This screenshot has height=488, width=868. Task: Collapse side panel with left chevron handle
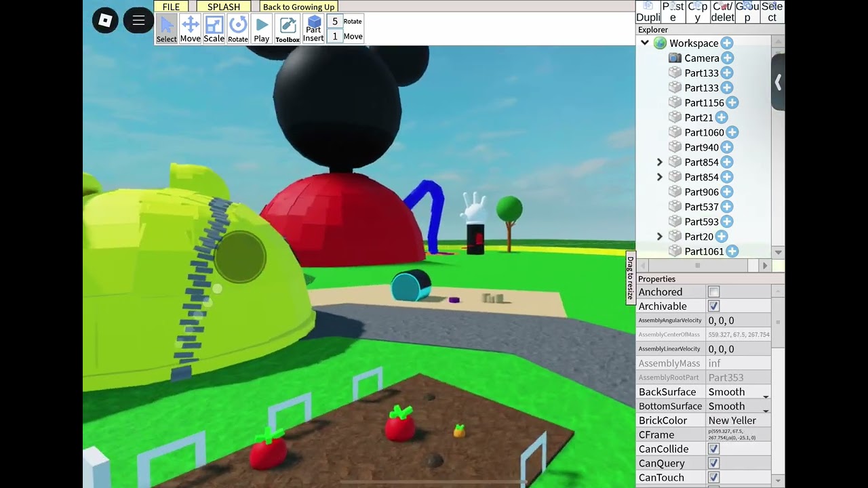pos(778,83)
